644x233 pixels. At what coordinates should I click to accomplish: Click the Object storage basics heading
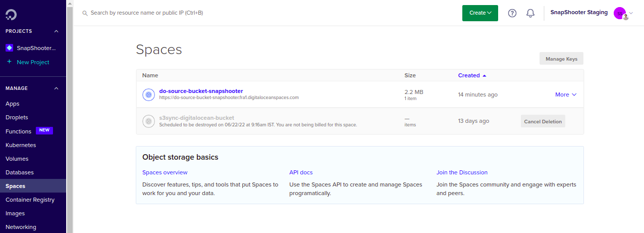pyautogui.click(x=180, y=157)
